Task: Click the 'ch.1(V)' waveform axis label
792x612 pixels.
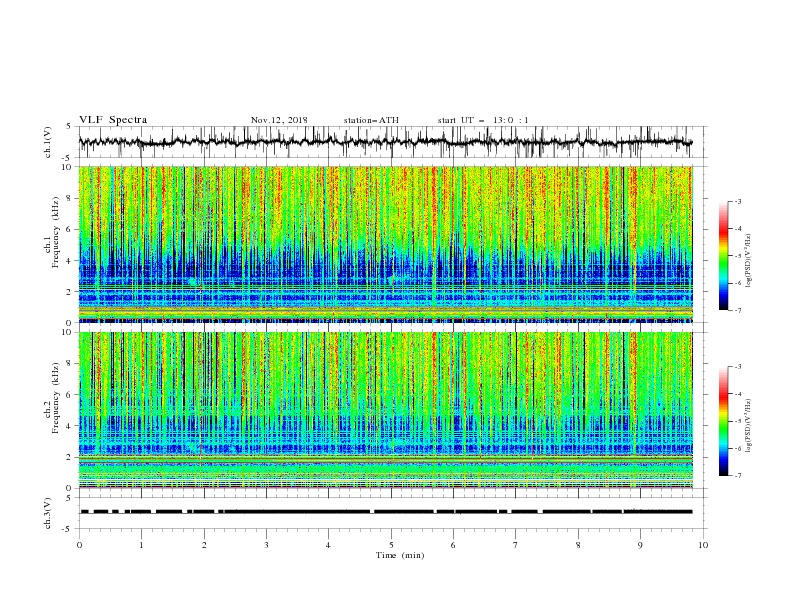Action: (48, 142)
